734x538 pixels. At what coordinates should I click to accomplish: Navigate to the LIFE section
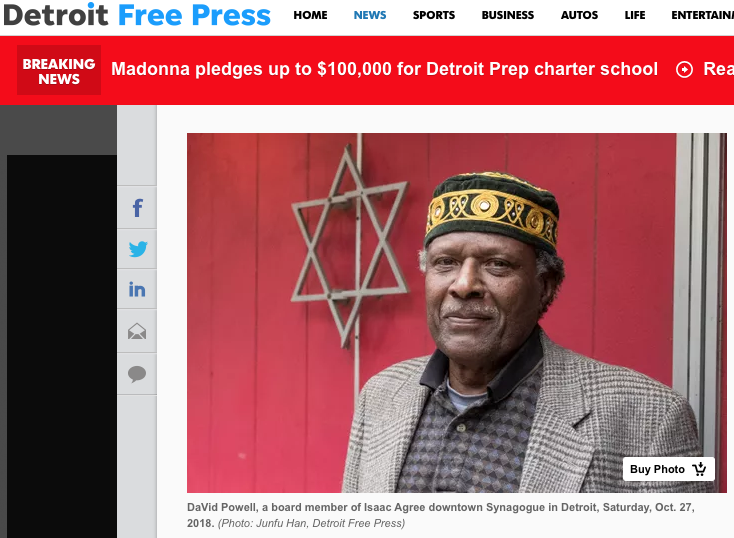(x=635, y=15)
